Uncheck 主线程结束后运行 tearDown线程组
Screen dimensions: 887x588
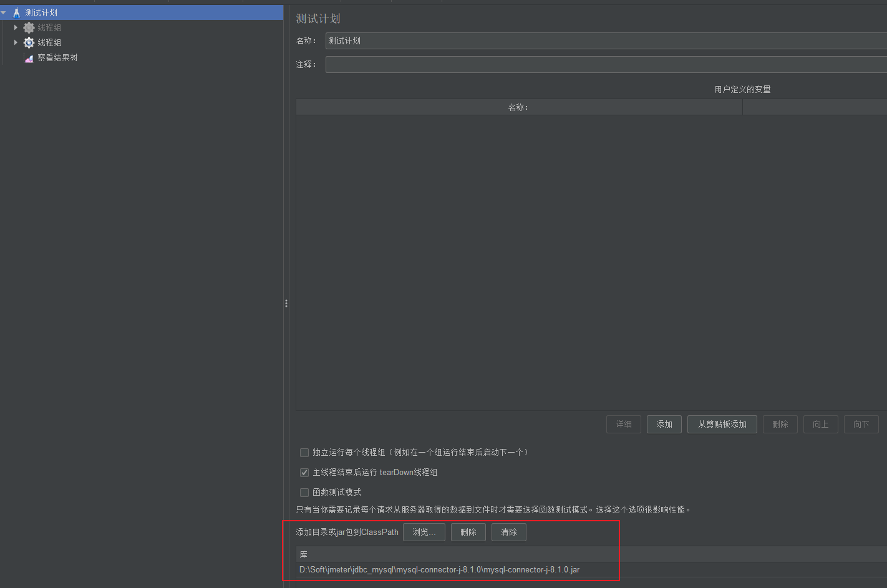[x=304, y=473]
